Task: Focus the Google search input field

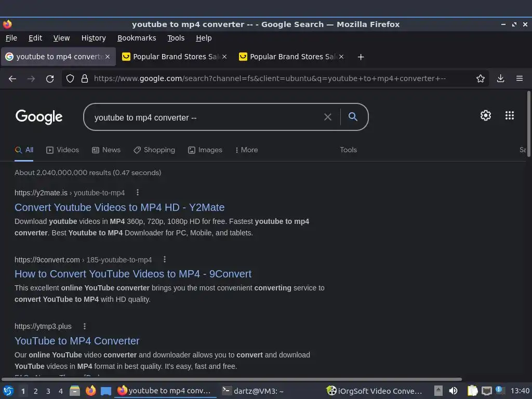Action: tap(207, 117)
